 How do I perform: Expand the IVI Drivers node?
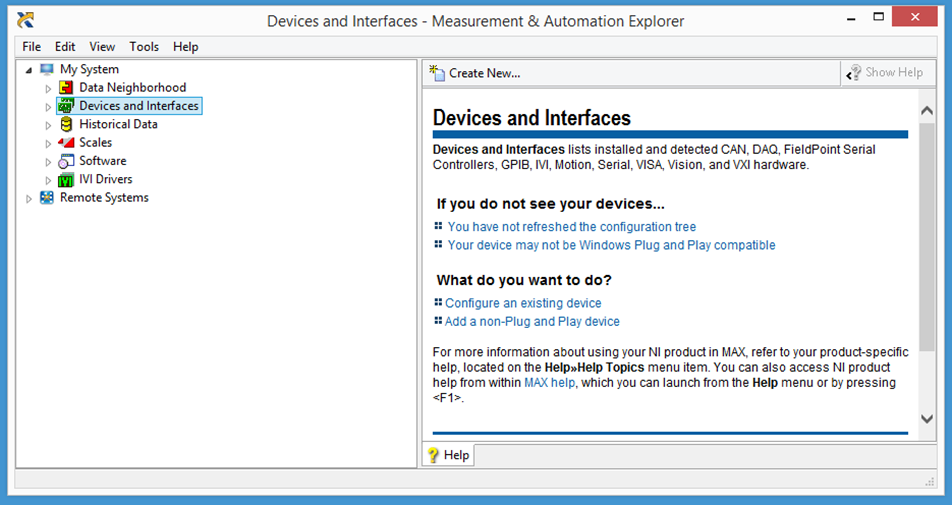click(x=48, y=180)
